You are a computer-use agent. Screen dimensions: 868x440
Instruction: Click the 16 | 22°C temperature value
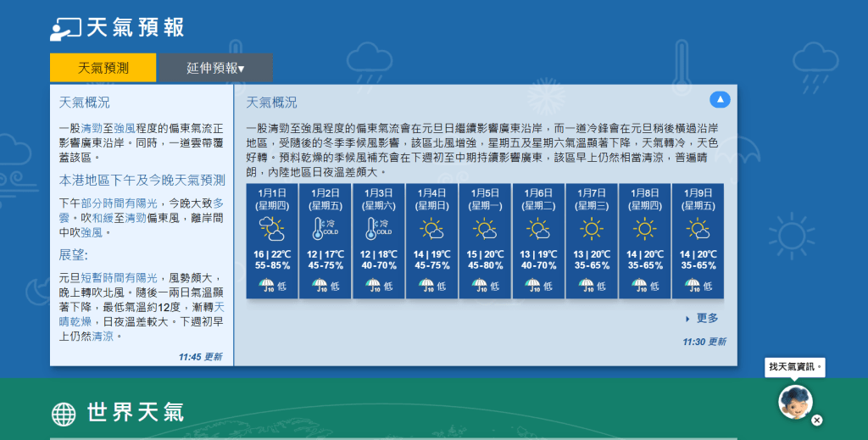[x=272, y=254]
